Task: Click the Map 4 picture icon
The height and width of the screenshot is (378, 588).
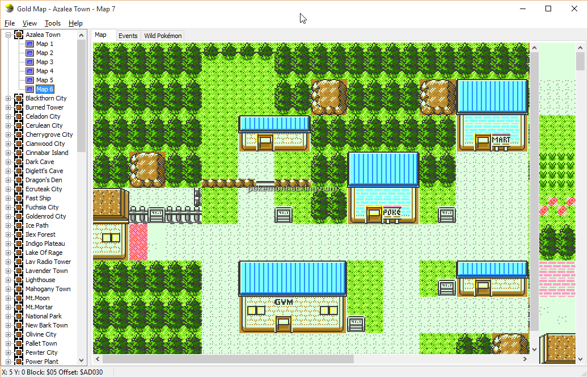Action: pyautogui.click(x=29, y=71)
